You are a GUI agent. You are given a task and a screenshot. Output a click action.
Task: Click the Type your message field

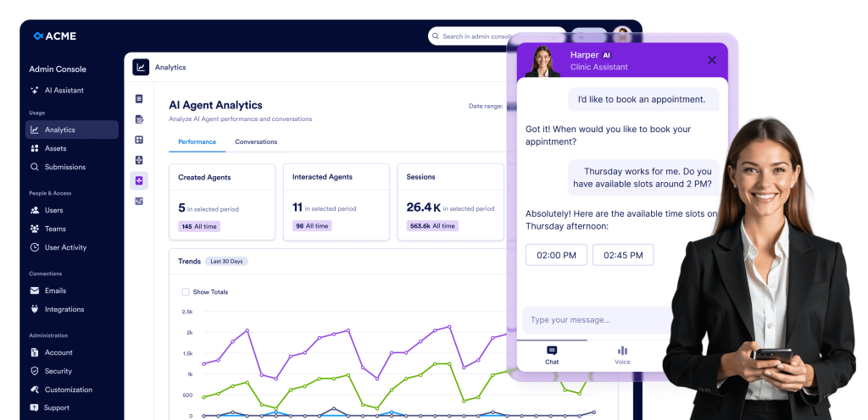(593, 320)
